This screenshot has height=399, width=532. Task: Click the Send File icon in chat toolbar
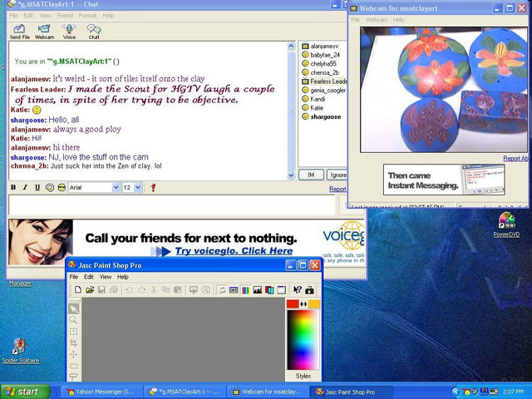click(x=19, y=32)
